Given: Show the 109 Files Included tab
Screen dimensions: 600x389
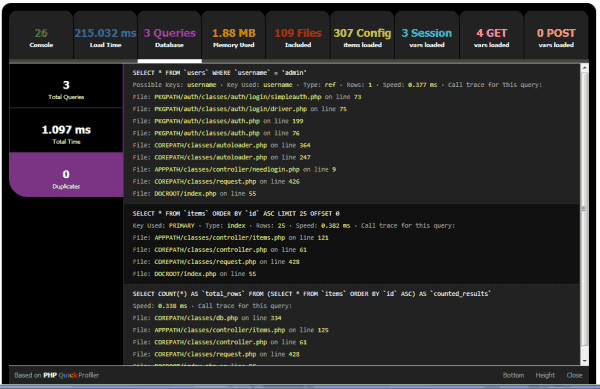Looking at the screenshot, I should pyautogui.click(x=298, y=36).
